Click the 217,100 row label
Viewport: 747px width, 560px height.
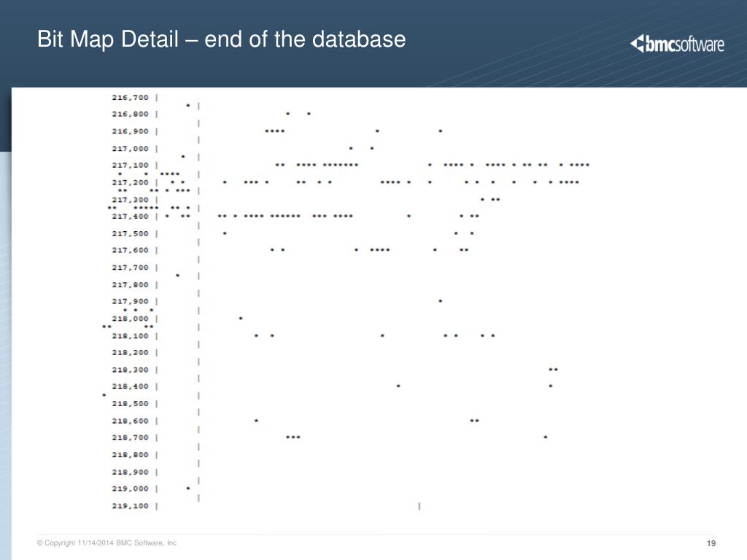130,165
